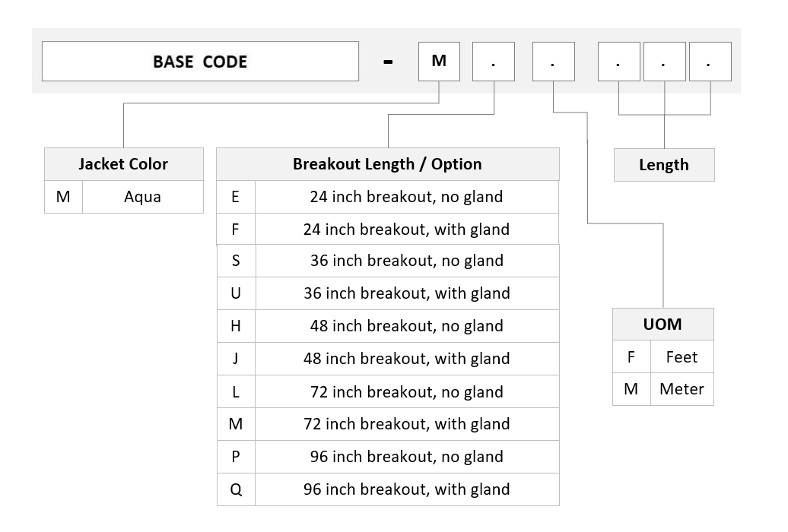Image resolution: width=788 pixels, height=532 pixels.
Task: Click the Jacket Color table header
Action: pyautogui.click(x=124, y=163)
